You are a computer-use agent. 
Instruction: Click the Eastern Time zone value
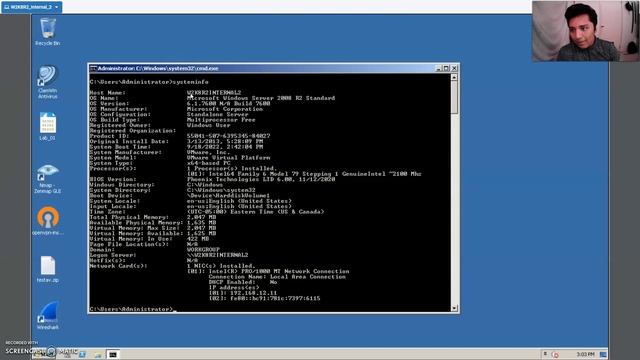point(256,212)
